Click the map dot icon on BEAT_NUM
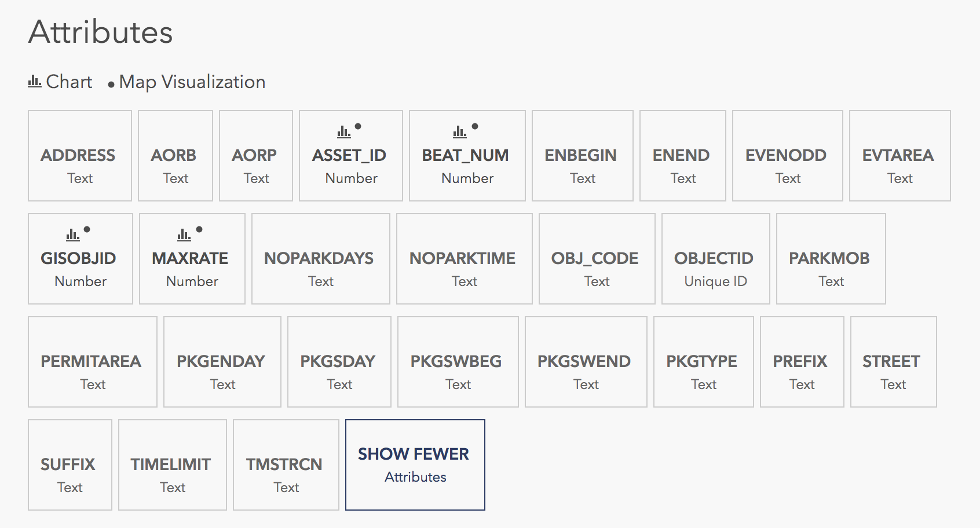 475,126
